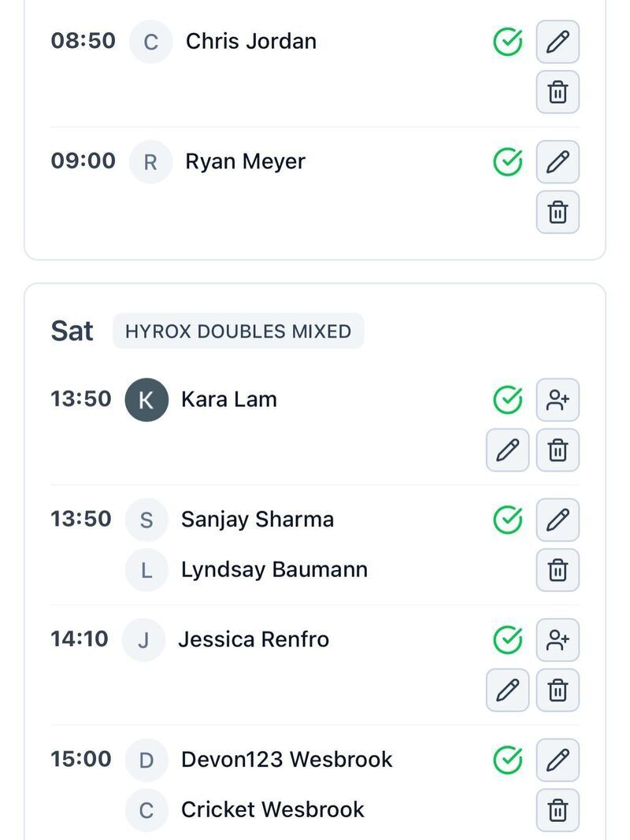Click Kara Lam's K avatar

click(146, 400)
